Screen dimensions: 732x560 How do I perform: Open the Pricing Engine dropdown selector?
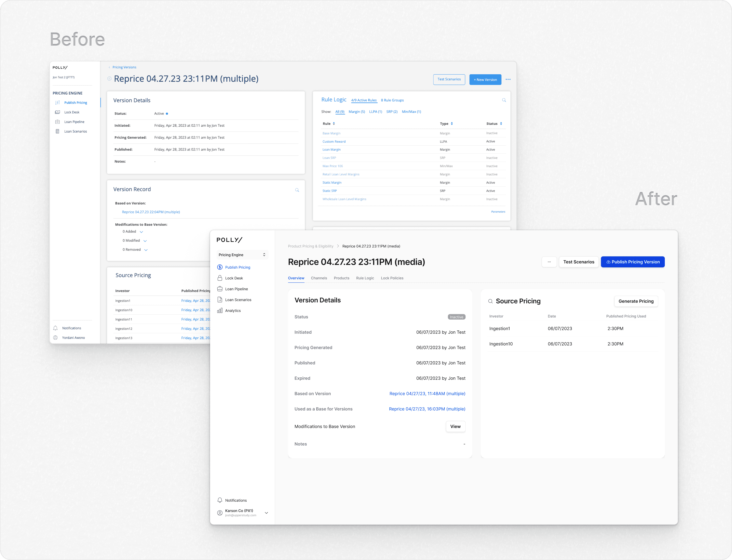(242, 255)
